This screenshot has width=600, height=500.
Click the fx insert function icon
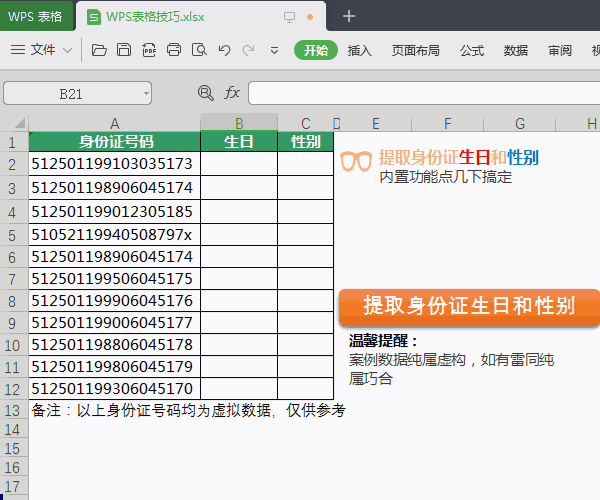232,93
